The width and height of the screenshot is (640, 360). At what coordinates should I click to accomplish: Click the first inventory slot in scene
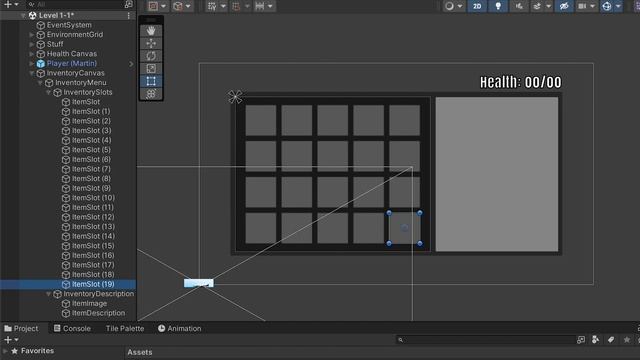[261, 120]
